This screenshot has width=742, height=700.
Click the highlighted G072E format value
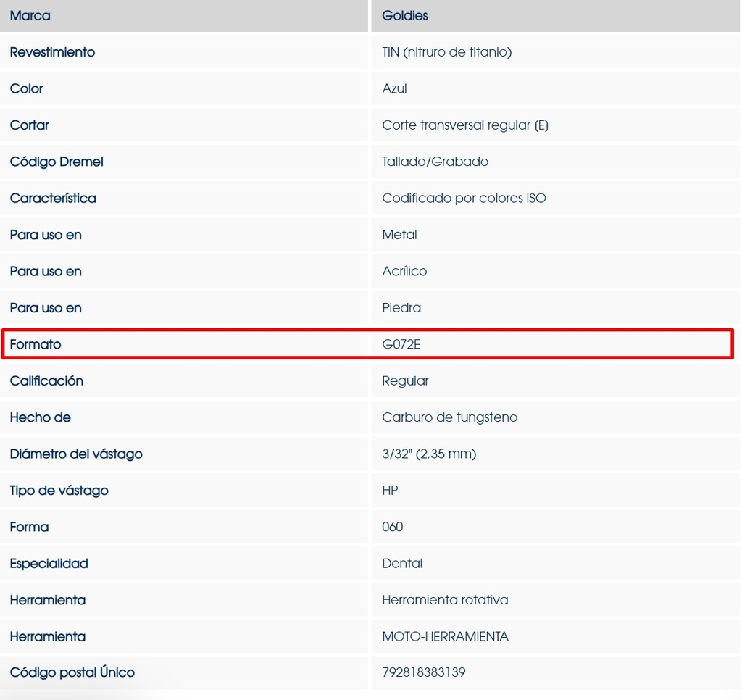coord(401,344)
